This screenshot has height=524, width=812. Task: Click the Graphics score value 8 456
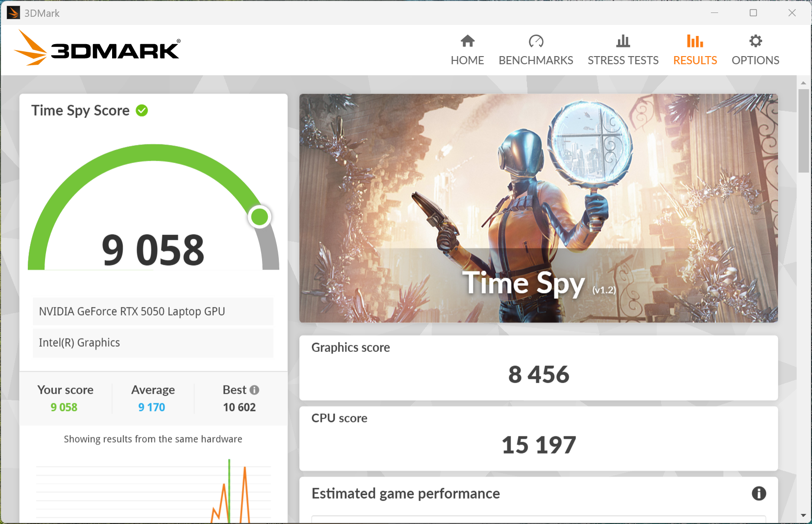(539, 374)
